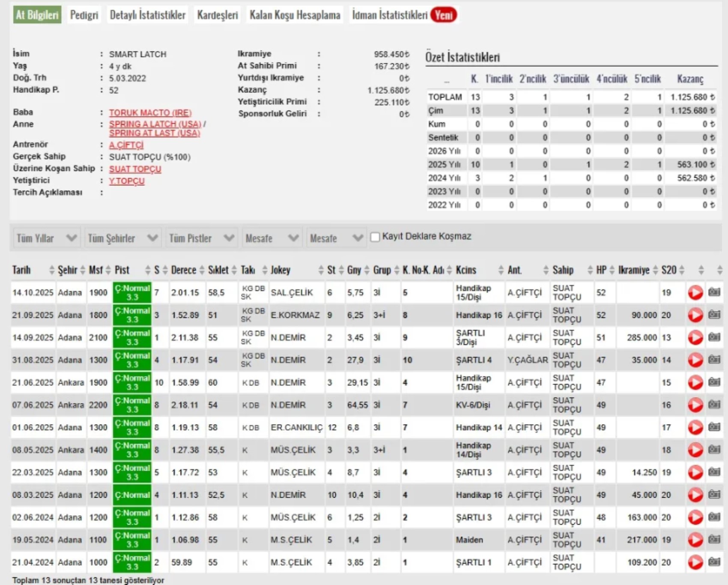Sort table by İkramiye column header

634,270
